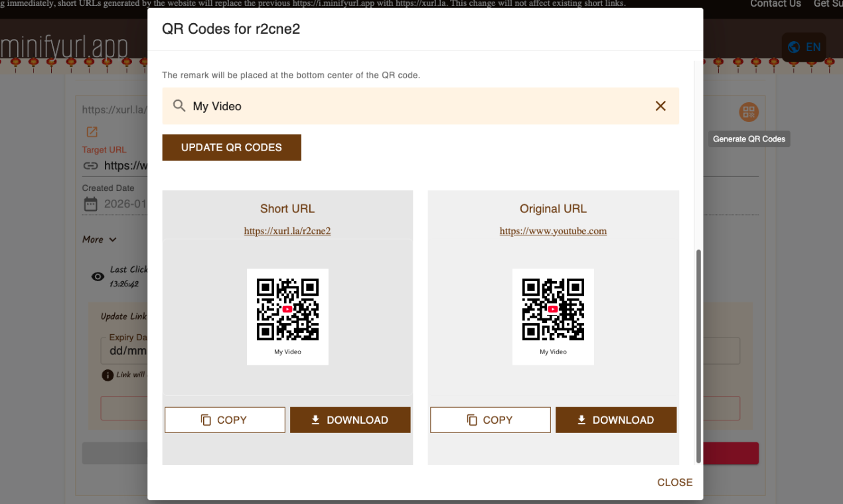Click the globe language icon beside EN

click(794, 47)
